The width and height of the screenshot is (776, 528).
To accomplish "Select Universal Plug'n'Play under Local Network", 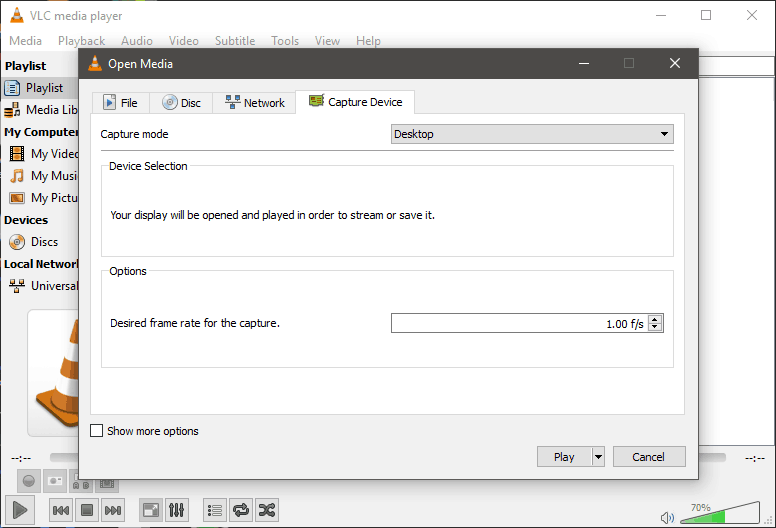I will (x=42, y=286).
